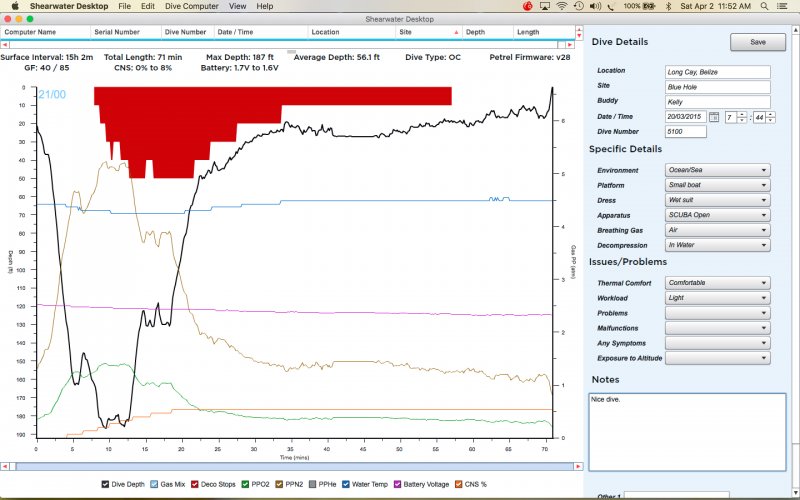Viewport: 800px width, 500px height.
Task: Open the Dive Computer menu
Action: [x=192, y=6]
